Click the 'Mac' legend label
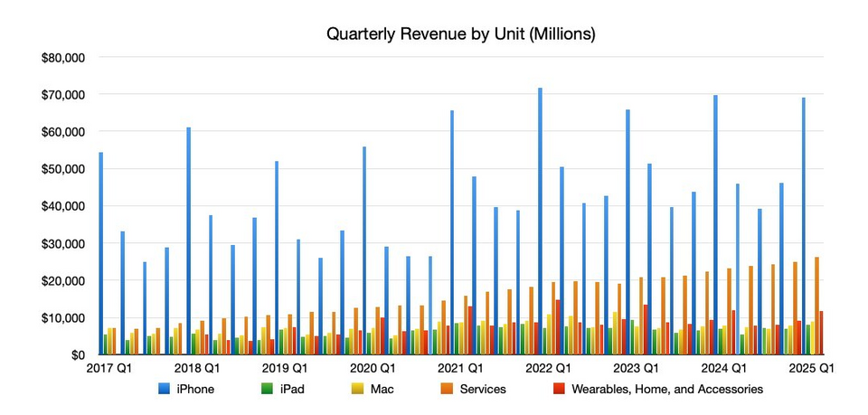 point(382,389)
